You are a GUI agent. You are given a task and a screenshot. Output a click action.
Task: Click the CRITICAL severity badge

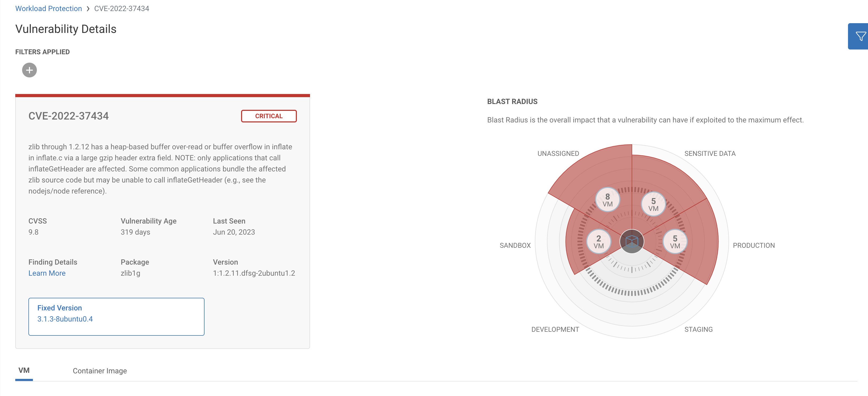[x=268, y=116]
